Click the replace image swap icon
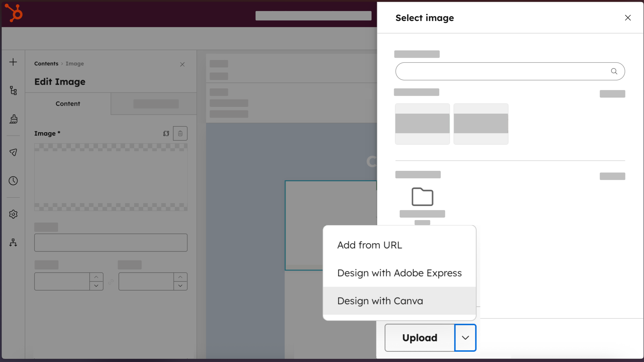 point(166,133)
